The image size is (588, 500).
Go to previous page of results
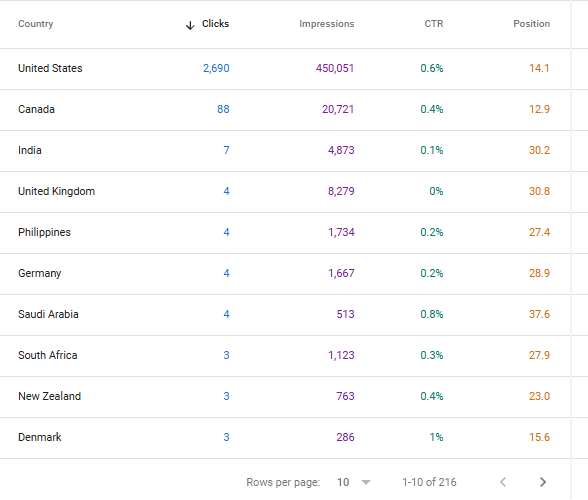point(503,482)
